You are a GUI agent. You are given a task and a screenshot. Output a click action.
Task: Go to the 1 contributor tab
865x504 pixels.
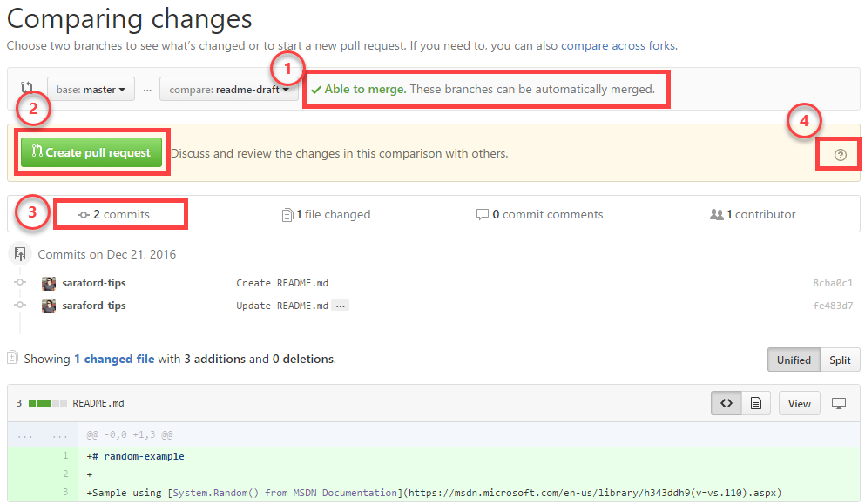click(753, 214)
